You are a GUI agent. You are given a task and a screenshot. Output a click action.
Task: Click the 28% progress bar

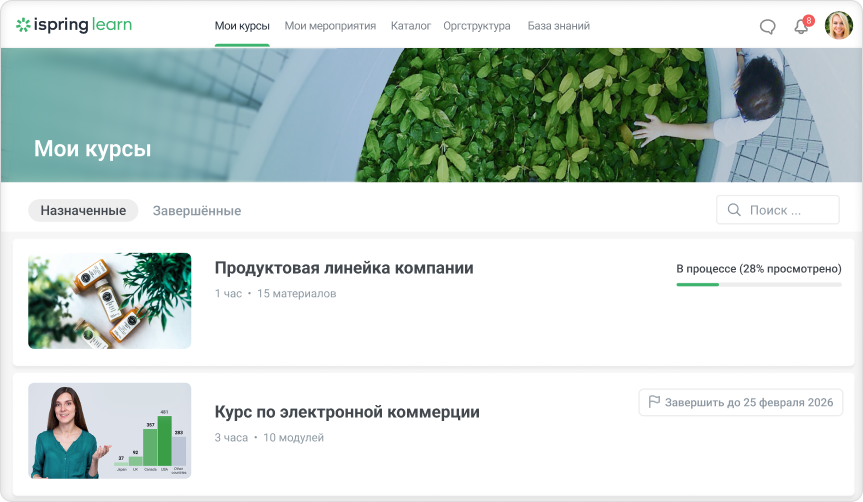pos(759,285)
